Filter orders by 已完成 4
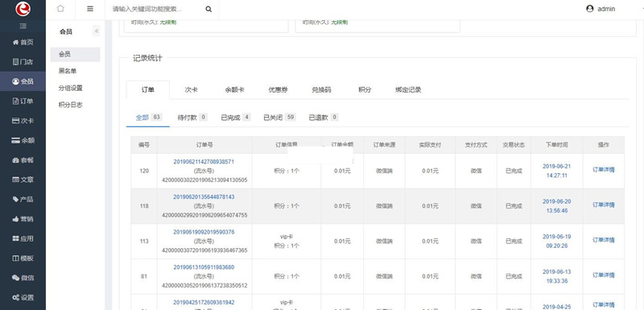 236,118
